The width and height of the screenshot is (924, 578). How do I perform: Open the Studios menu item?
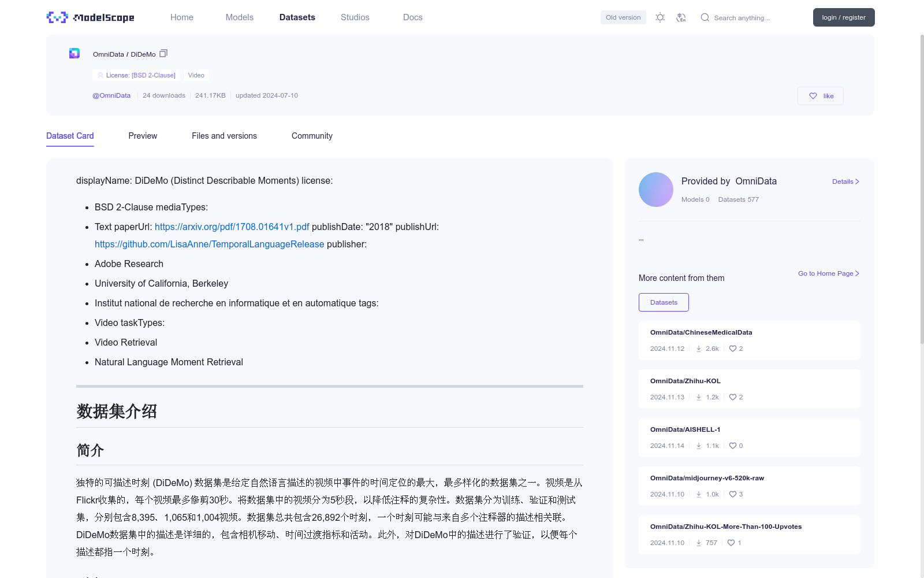pos(355,17)
